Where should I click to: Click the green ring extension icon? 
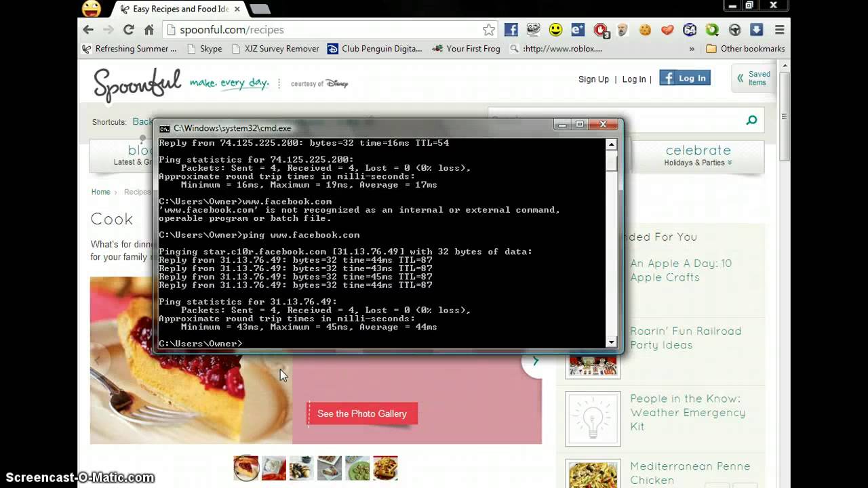(x=712, y=30)
